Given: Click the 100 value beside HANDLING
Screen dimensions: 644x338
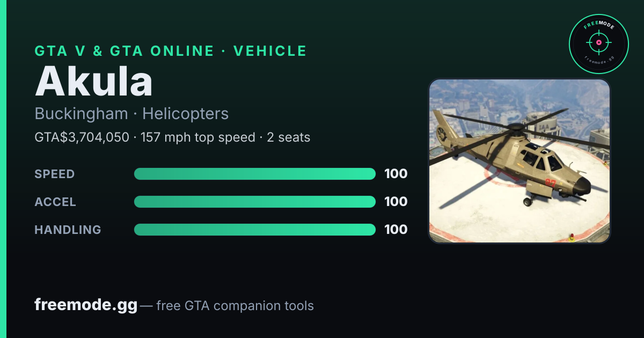Looking at the screenshot, I should point(396,230).
